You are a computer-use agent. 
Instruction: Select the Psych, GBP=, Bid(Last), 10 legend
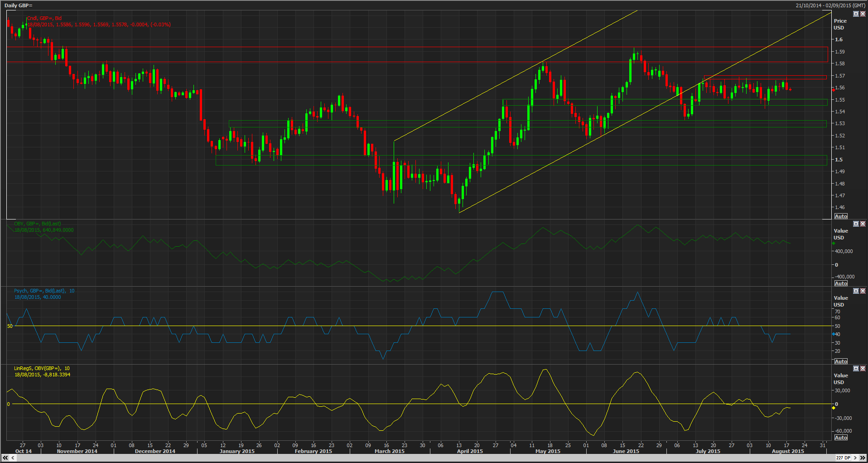tap(44, 291)
